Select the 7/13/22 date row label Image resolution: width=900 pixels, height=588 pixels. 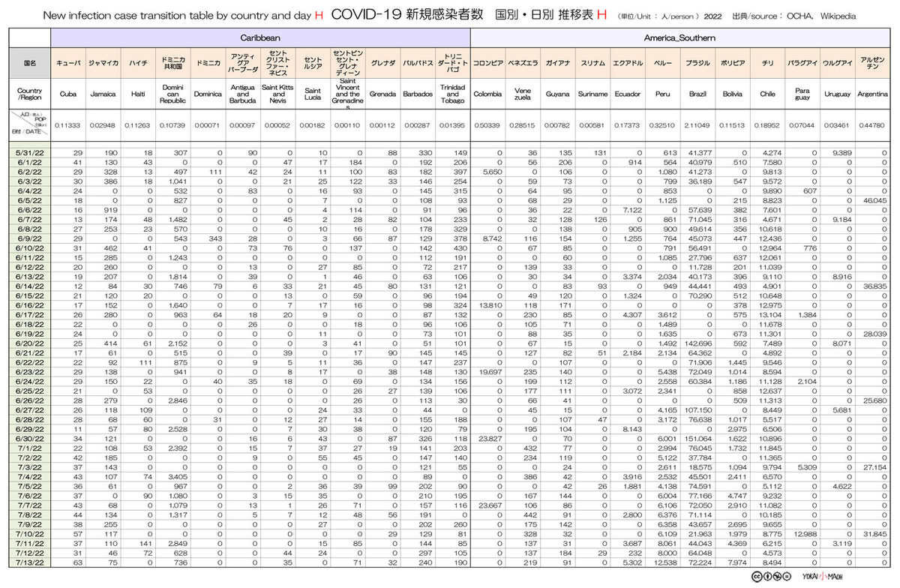tap(30, 562)
